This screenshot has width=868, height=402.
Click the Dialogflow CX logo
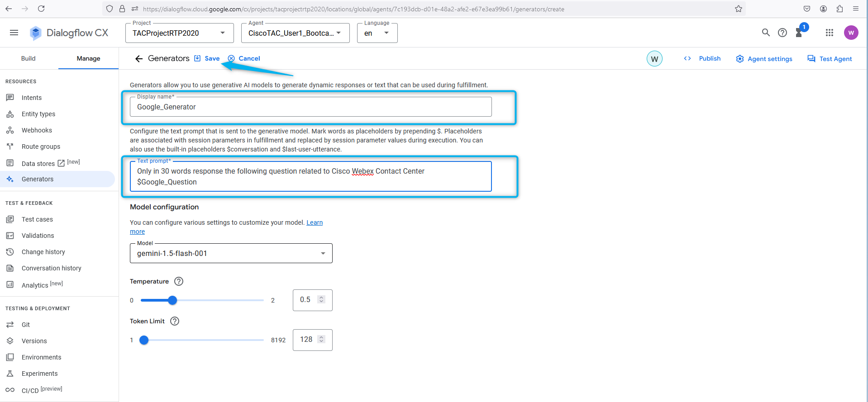coord(69,33)
